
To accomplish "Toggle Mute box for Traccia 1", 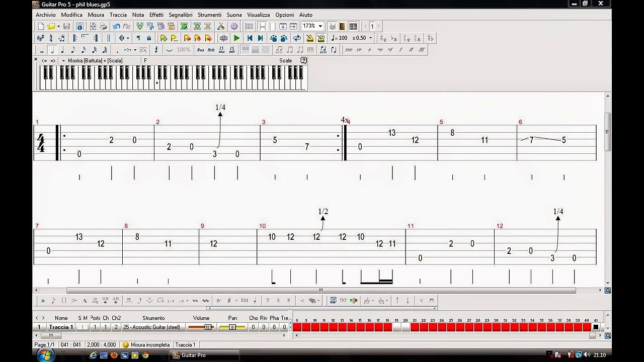I will [x=85, y=327].
